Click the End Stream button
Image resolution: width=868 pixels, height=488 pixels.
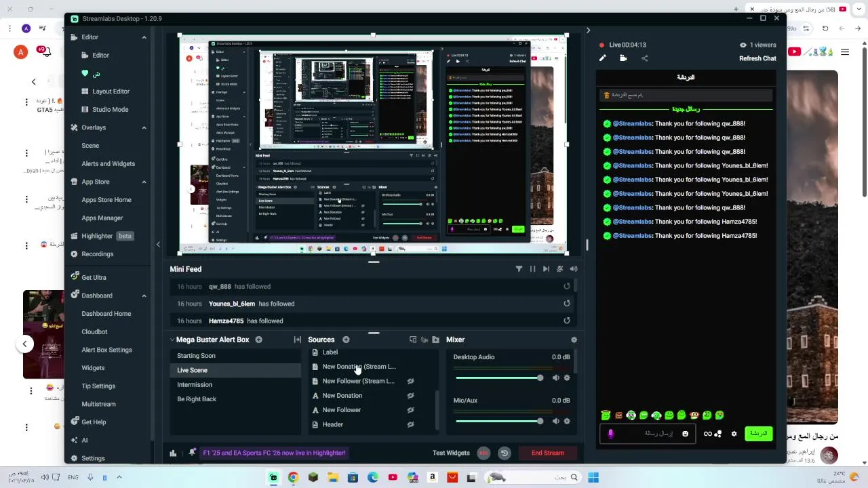pyautogui.click(x=548, y=453)
